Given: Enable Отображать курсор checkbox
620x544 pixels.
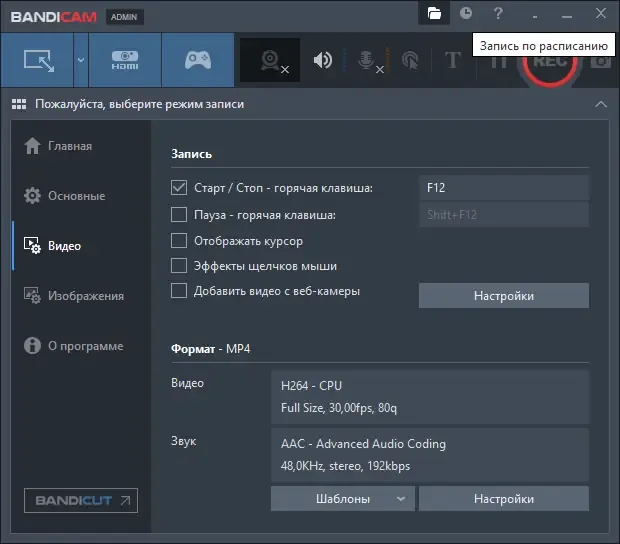Looking at the screenshot, I should pyautogui.click(x=179, y=240).
